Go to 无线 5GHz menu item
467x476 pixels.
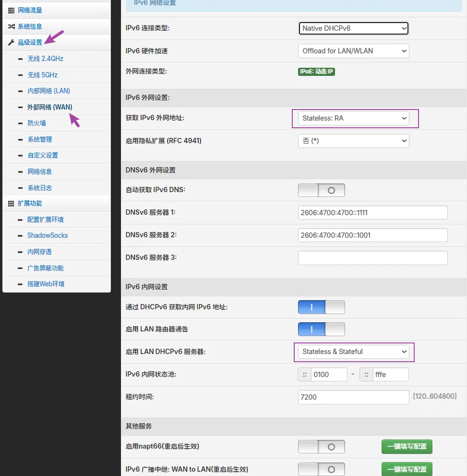tap(42, 75)
